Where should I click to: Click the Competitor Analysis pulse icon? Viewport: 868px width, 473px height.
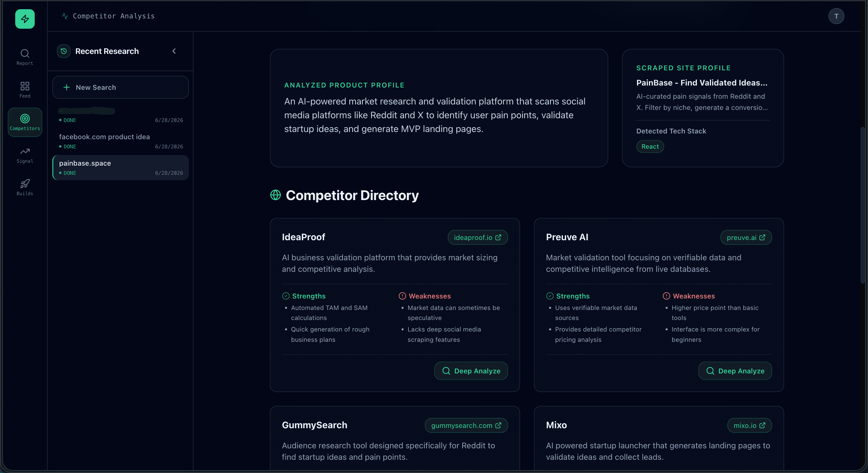tap(65, 16)
